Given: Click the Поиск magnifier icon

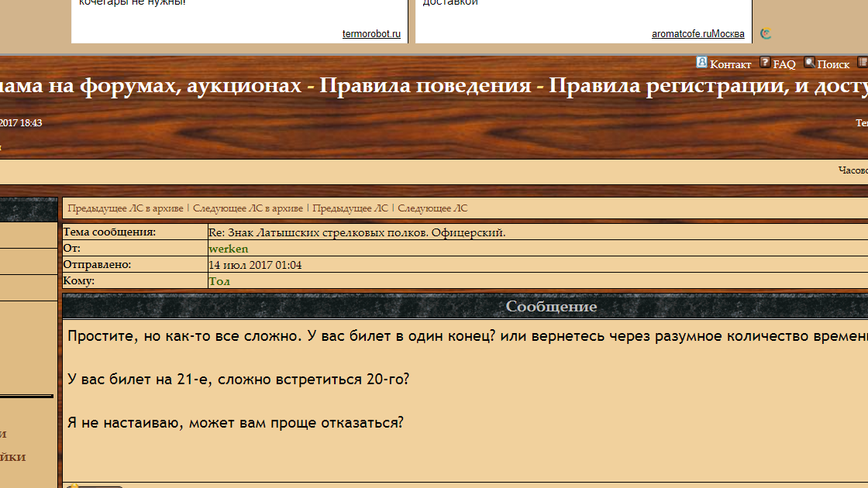Looking at the screenshot, I should pos(809,63).
